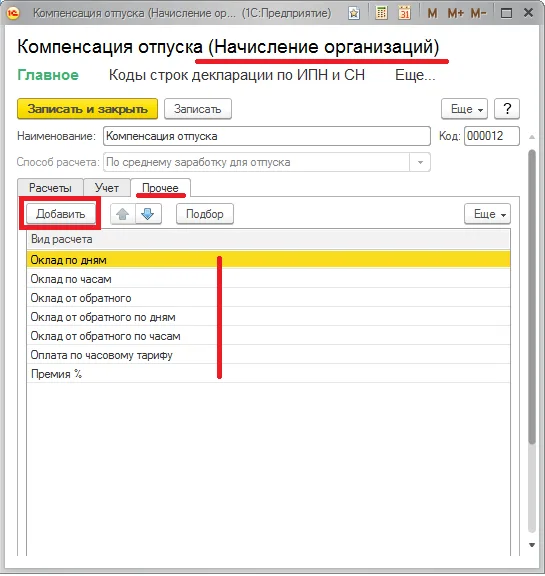Viewport: 545px width, 576px height.
Task: Switch to the Расчеты tab
Action: point(50,188)
